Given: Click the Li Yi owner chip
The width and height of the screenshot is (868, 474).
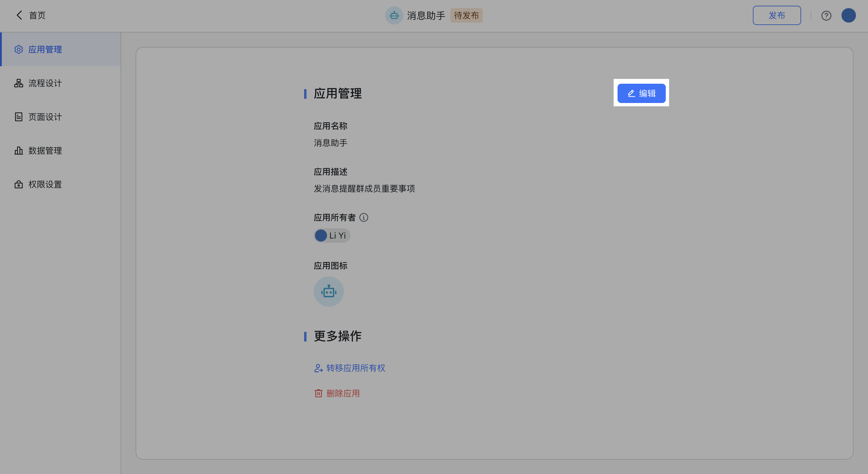Looking at the screenshot, I should tap(332, 236).
